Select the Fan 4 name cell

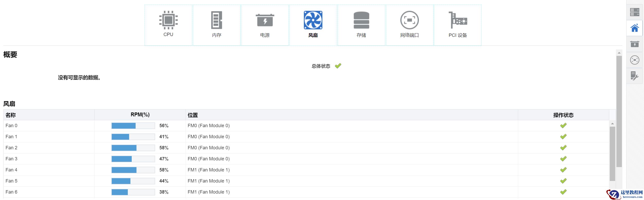pos(49,170)
